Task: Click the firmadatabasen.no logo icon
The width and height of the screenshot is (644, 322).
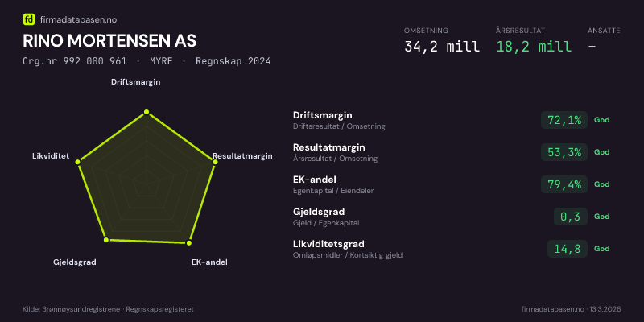Action: click(x=28, y=19)
